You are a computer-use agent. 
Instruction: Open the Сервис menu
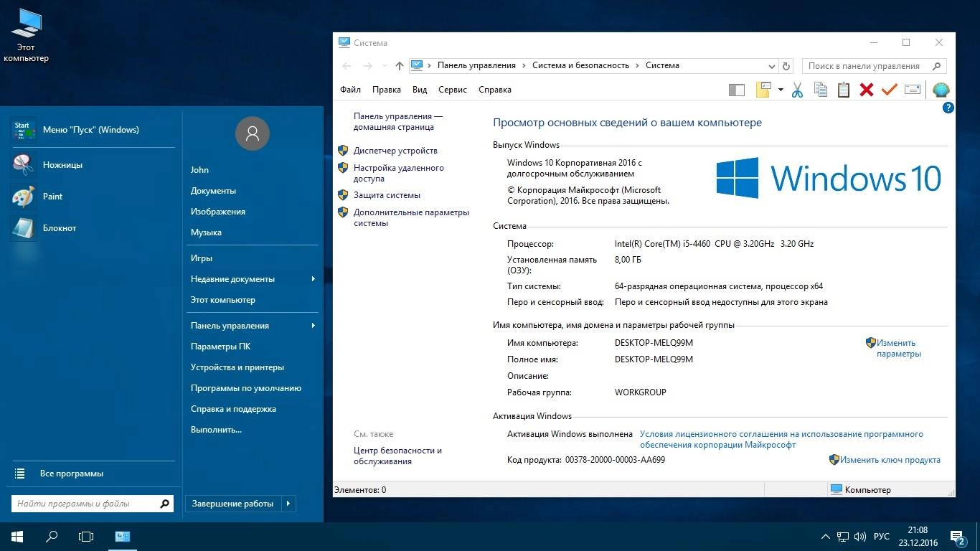(x=453, y=90)
